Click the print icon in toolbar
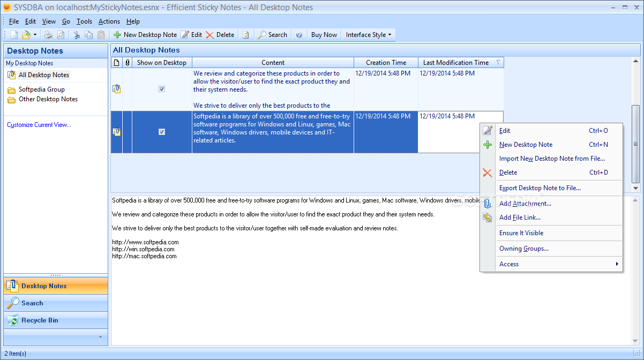This screenshot has height=360, width=644. [x=48, y=35]
